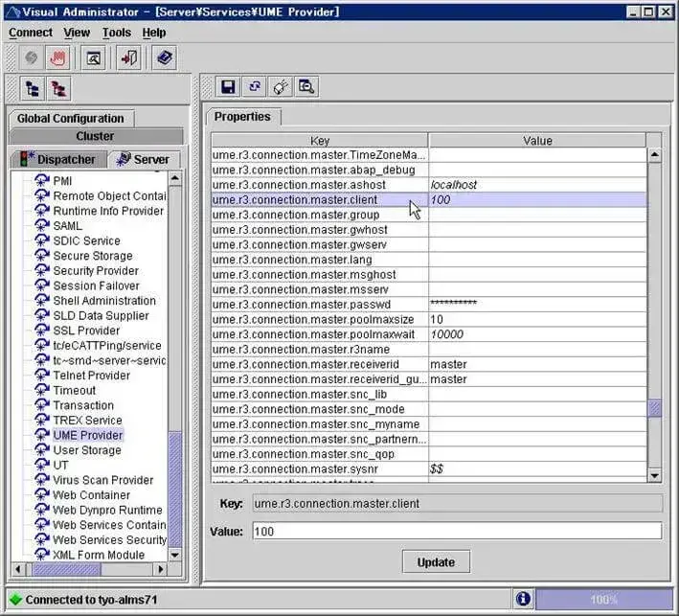
Task: Click the 100% progress bar in status bar
Action: click(603, 599)
